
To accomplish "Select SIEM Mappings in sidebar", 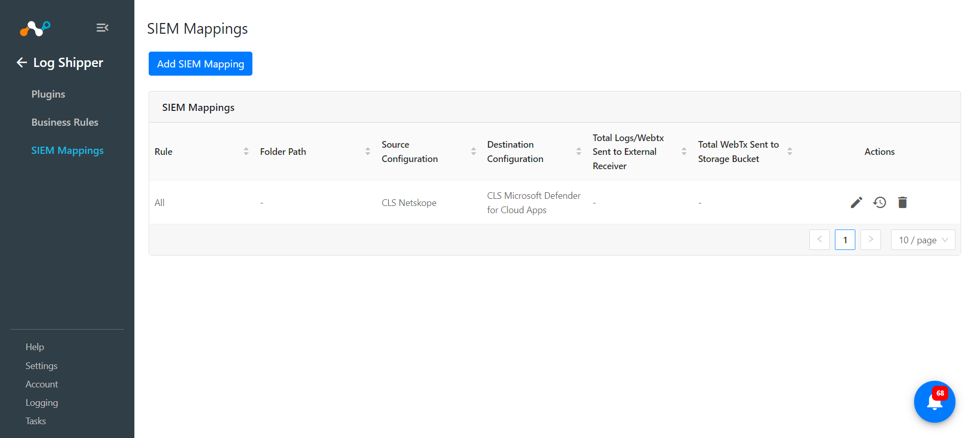I will pos(67,150).
